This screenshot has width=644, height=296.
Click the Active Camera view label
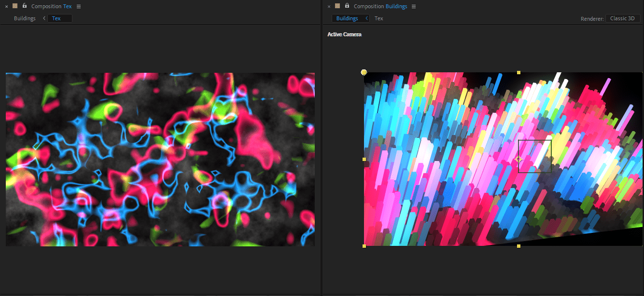[x=344, y=34]
